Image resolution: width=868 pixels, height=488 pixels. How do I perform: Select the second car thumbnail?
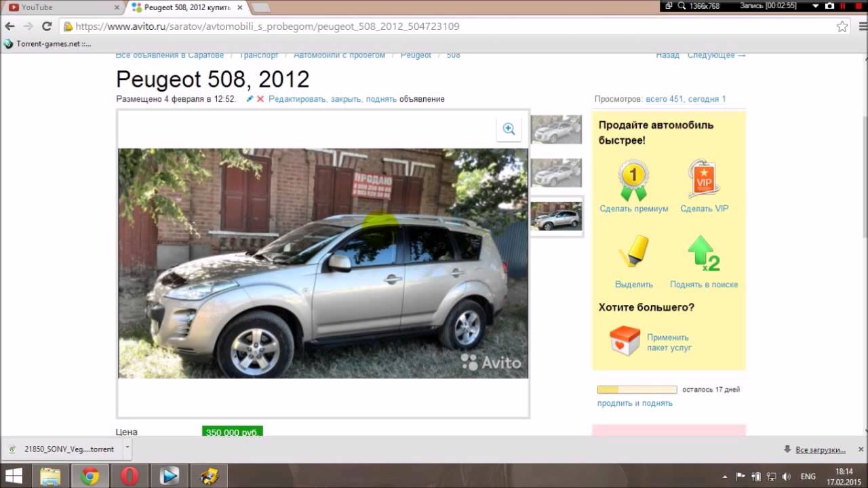click(x=556, y=173)
